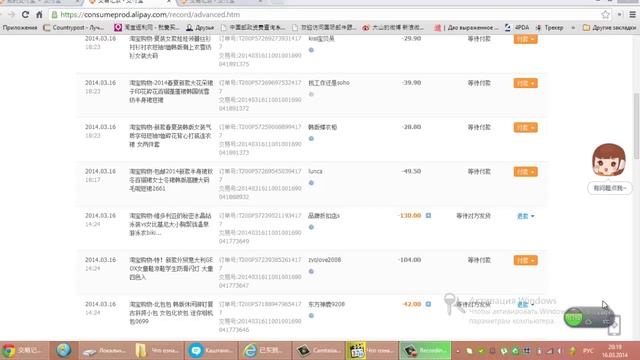Switch to the third browser tab
This screenshot has width=640, height=360.
[222, 2]
